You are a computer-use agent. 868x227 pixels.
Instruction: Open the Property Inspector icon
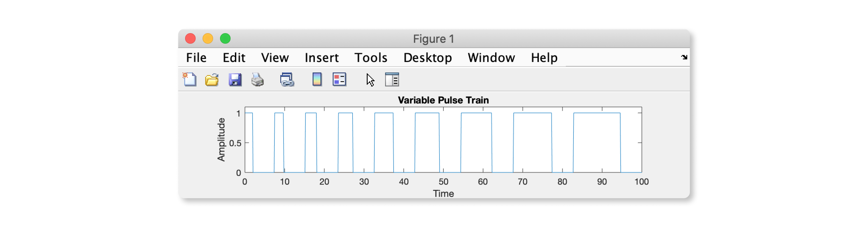pos(392,80)
